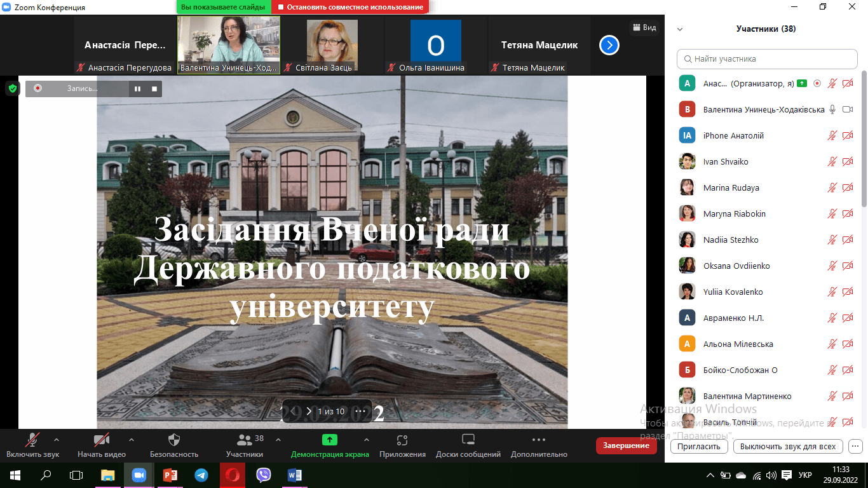Open the green encryption shield info
The height and width of the screenshot is (488, 868).
(x=13, y=89)
